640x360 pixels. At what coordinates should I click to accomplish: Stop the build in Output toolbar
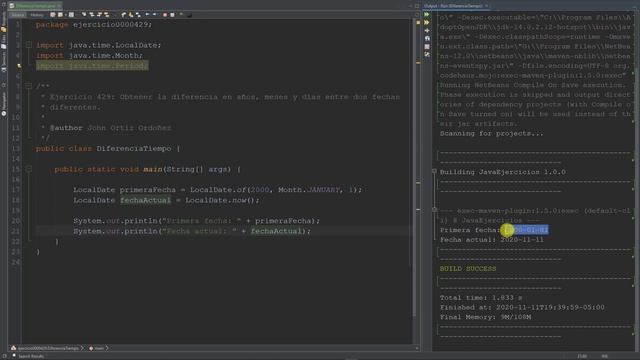pos(427,47)
